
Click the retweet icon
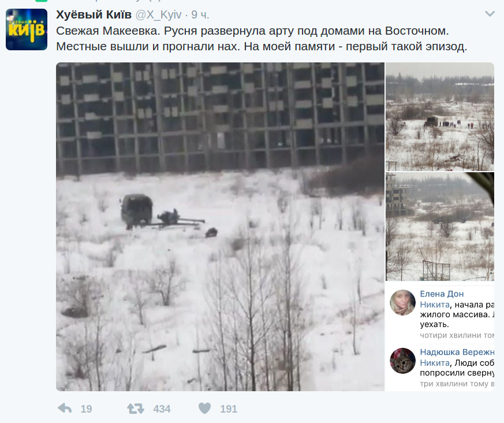[136, 409]
